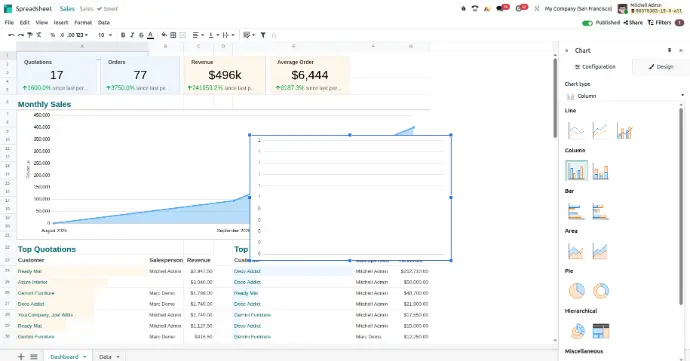Toggle the Published switch
The image size is (690, 361).
tap(587, 23)
